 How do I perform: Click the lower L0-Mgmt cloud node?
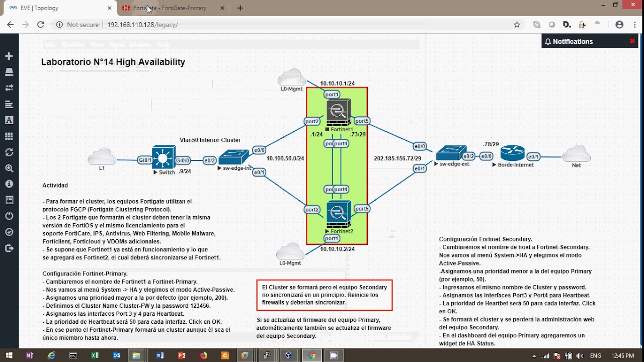tap(290, 251)
